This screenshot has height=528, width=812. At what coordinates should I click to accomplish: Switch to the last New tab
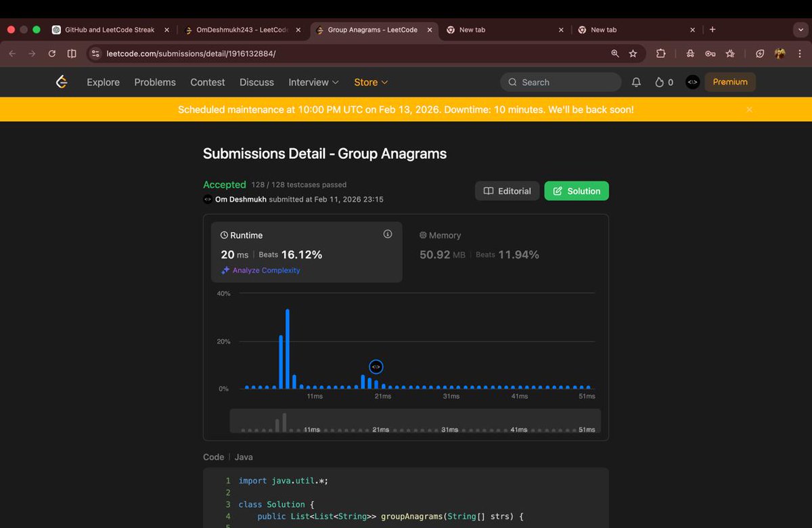pyautogui.click(x=635, y=30)
